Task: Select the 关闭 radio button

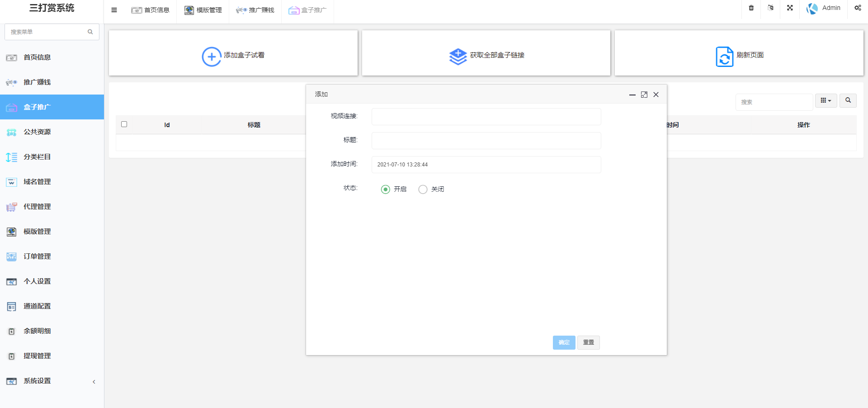Action: pos(423,190)
